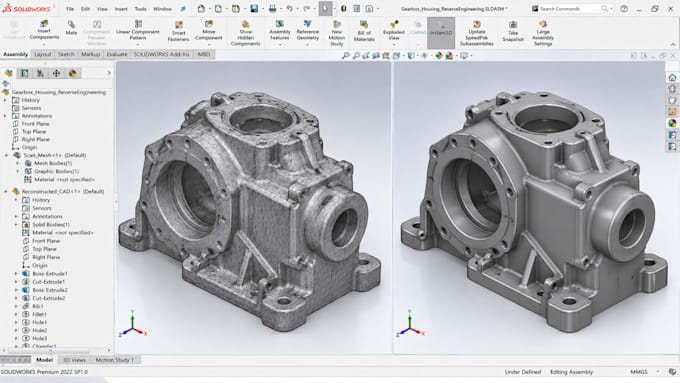Expand the top-level Annotations folder

[x=5, y=116]
